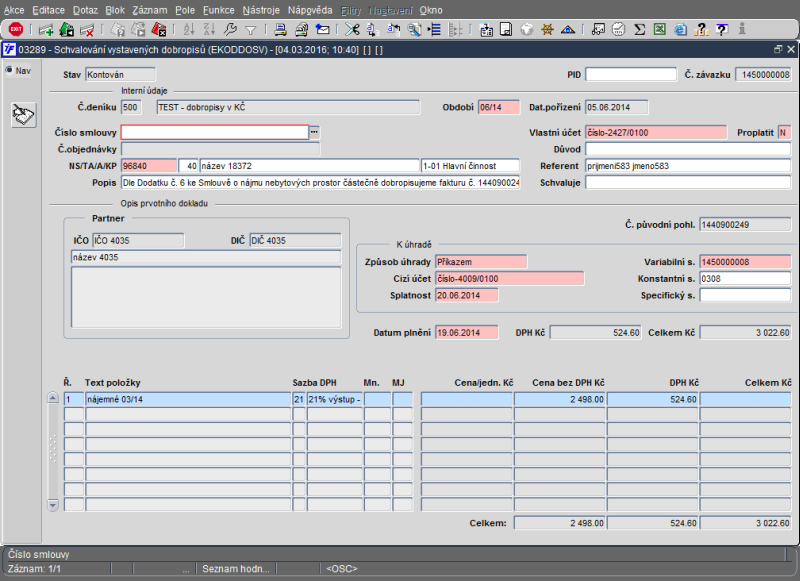This screenshot has height=581, width=800.
Task: Click into the Číslo smlouvy input field
Action: [x=214, y=132]
